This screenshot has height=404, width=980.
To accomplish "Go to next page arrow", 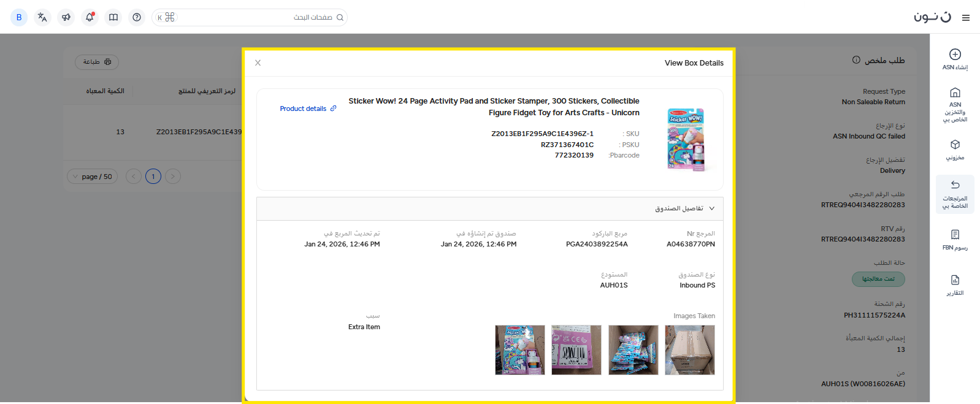I will [x=173, y=177].
